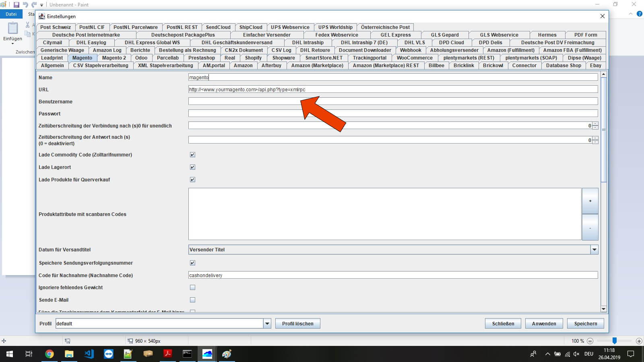Click the Paint zoom slider handle

coord(615,341)
